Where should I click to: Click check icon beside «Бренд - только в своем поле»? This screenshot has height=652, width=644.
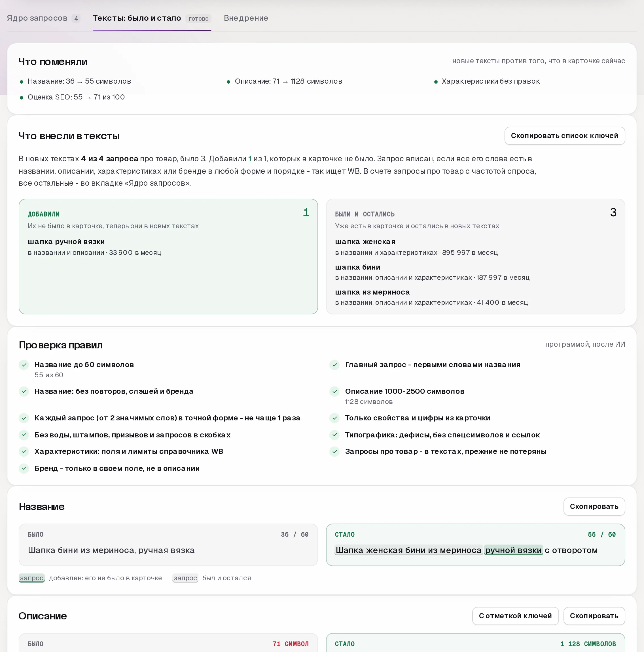click(24, 468)
